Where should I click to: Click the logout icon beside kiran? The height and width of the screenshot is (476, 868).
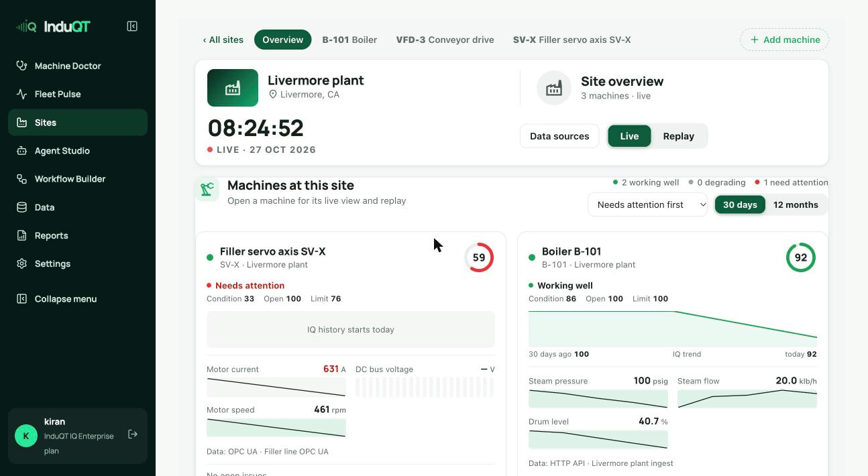click(133, 434)
